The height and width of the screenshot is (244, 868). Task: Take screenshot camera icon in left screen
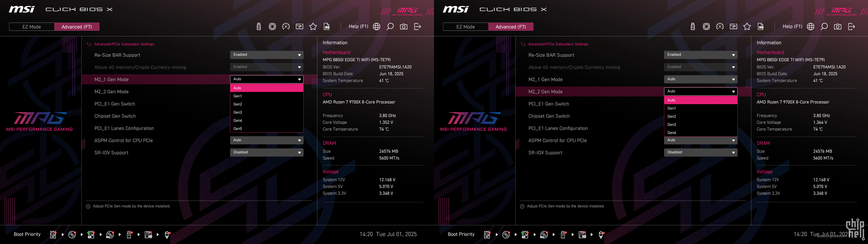tap(404, 27)
